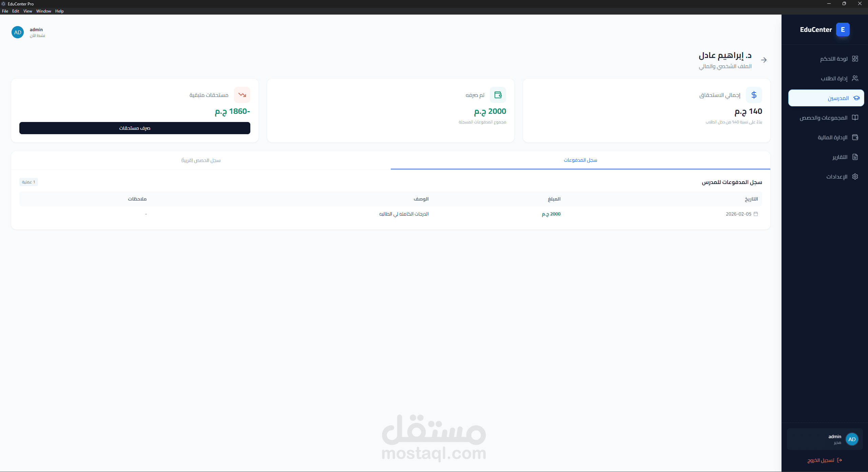Click the إدارة الطلاب people icon
Screen dimensions: 868x472
(x=855, y=78)
